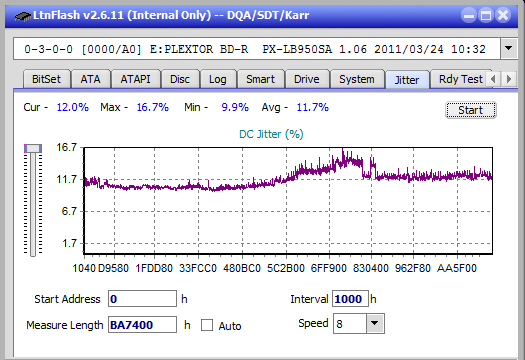525x360 pixels.
Task: Open the drive selection dropdown arrow
Action: [509, 49]
